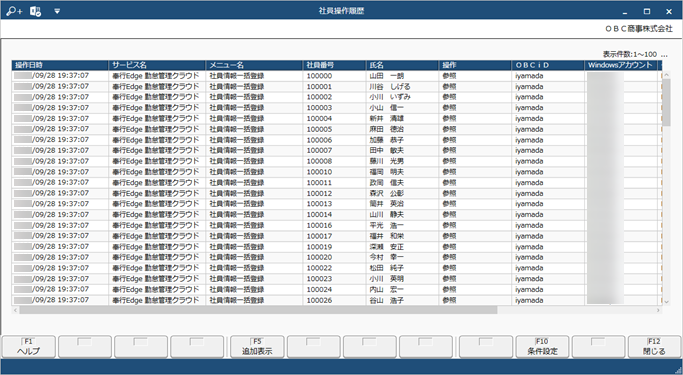
Task: Click 社員情報一括登録 menu cell in row 100022
Action: [254, 268]
